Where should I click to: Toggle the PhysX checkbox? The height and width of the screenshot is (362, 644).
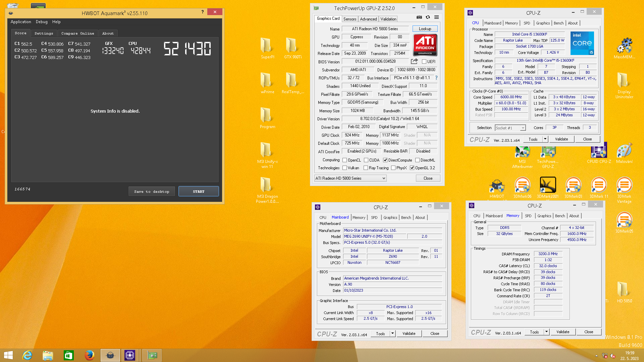(x=393, y=168)
